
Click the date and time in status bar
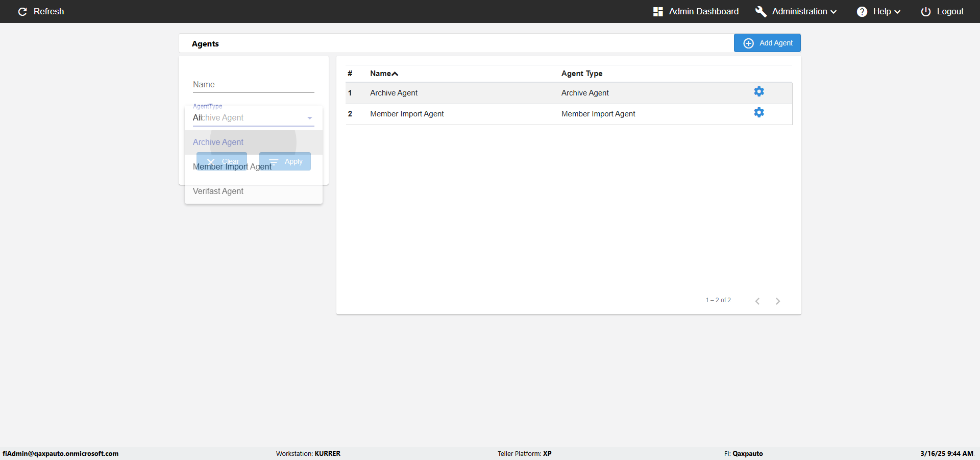947,453
